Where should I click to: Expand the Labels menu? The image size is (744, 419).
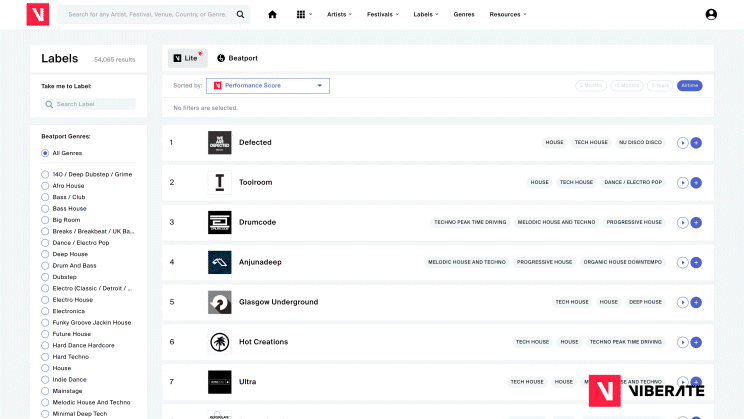[x=426, y=14]
